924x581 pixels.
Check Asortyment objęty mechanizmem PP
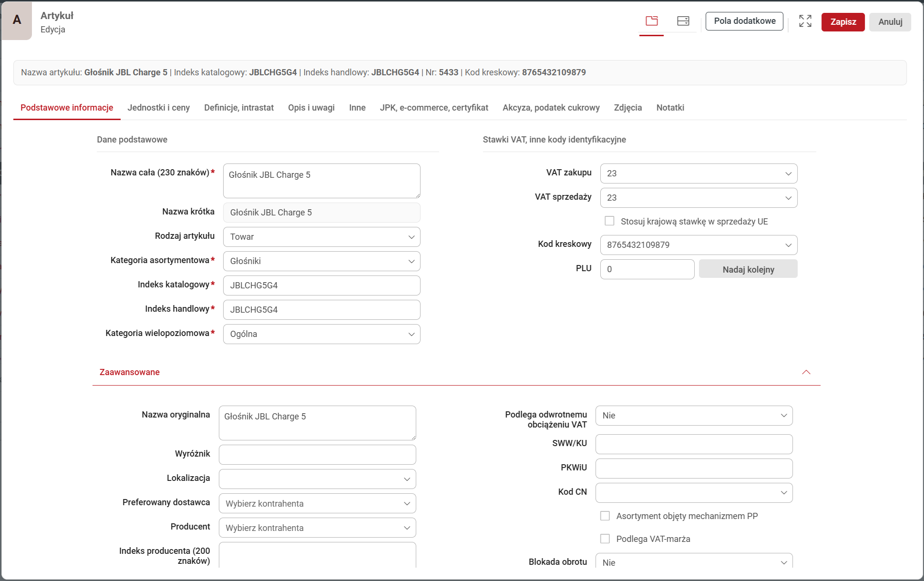pyautogui.click(x=605, y=516)
